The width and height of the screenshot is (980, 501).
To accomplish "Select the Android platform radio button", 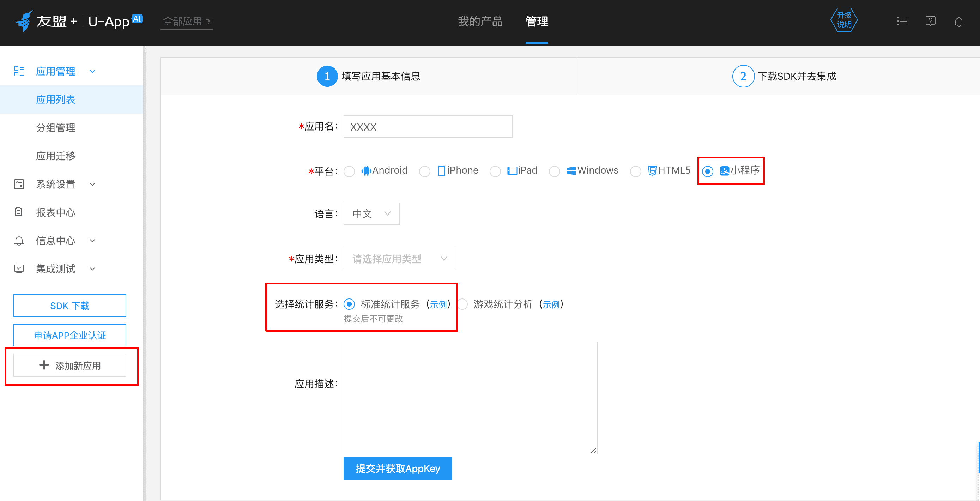I will (x=349, y=171).
